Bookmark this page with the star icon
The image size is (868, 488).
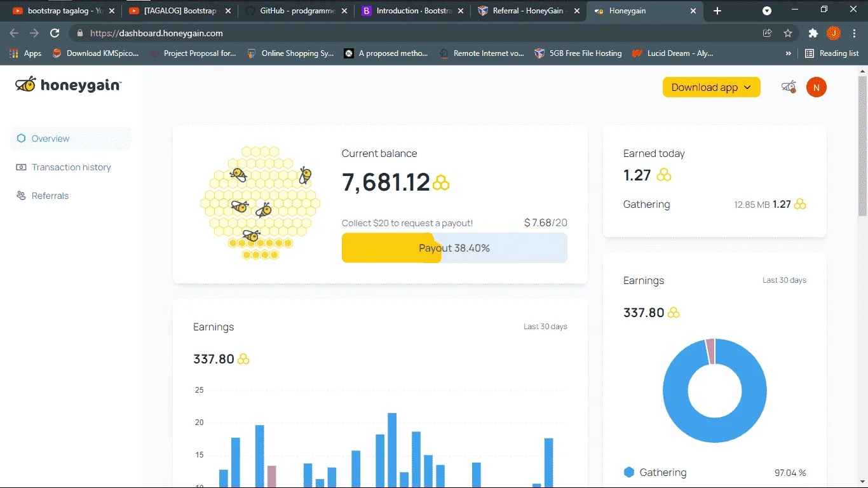788,33
